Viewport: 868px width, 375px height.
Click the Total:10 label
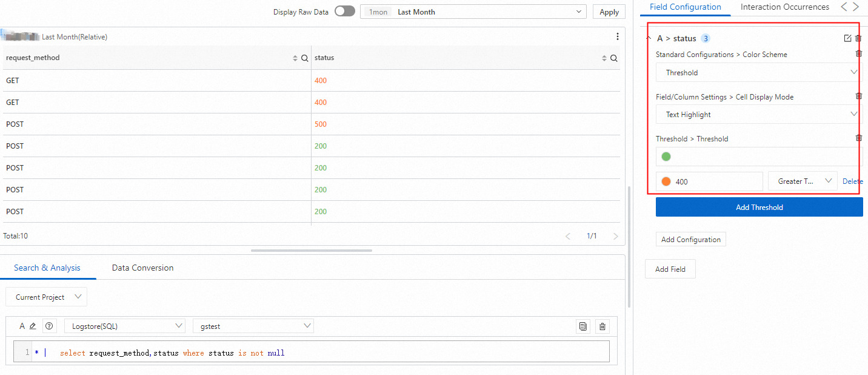pyautogui.click(x=16, y=236)
